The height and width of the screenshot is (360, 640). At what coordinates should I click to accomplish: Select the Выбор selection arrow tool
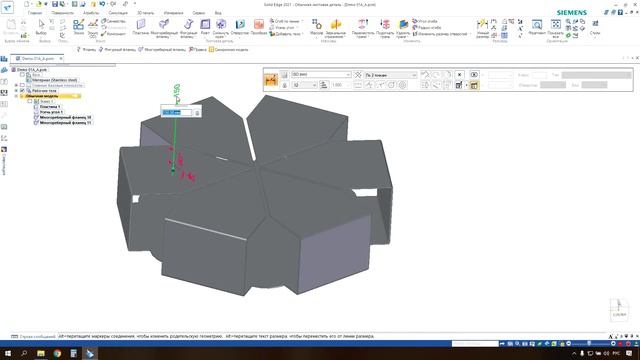pos(41,27)
